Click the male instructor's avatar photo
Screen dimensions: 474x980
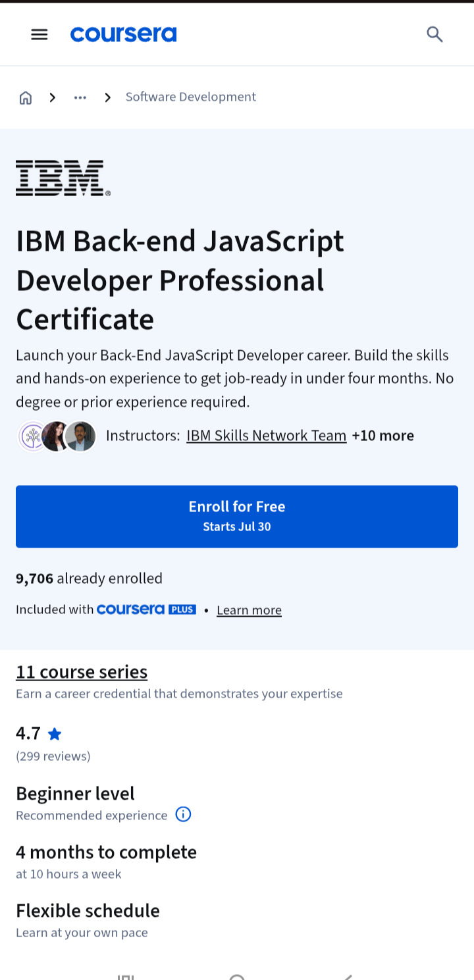coord(80,436)
